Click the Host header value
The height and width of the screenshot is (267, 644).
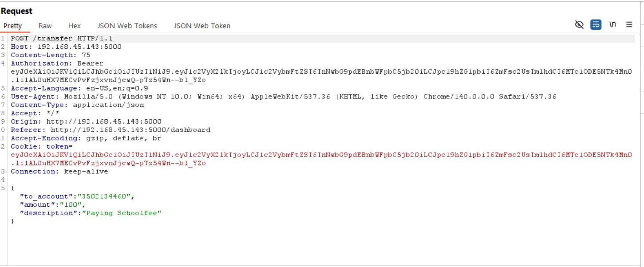pyautogui.click(x=79, y=47)
